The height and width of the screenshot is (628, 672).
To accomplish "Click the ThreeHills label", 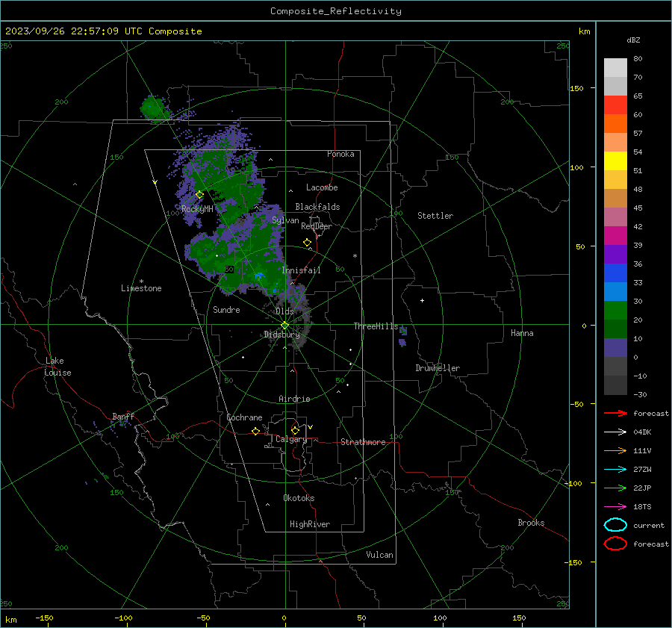I will [x=376, y=326].
